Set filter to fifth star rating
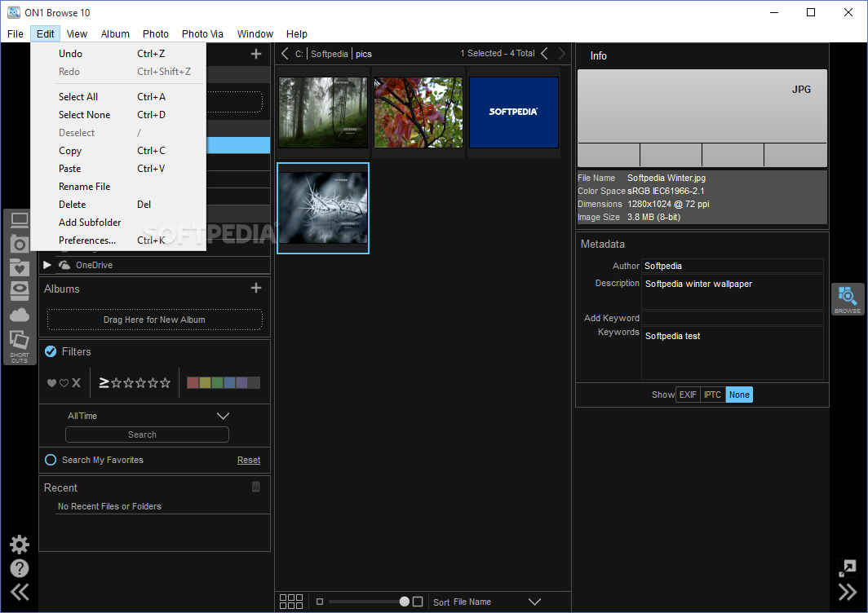The width and height of the screenshot is (868, 613). tap(165, 383)
